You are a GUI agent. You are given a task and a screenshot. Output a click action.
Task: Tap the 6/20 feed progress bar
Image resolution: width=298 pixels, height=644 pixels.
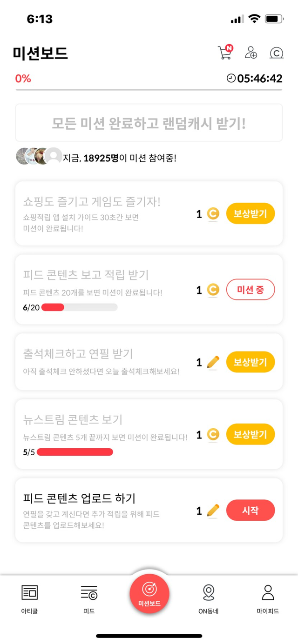pyautogui.click(x=79, y=307)
